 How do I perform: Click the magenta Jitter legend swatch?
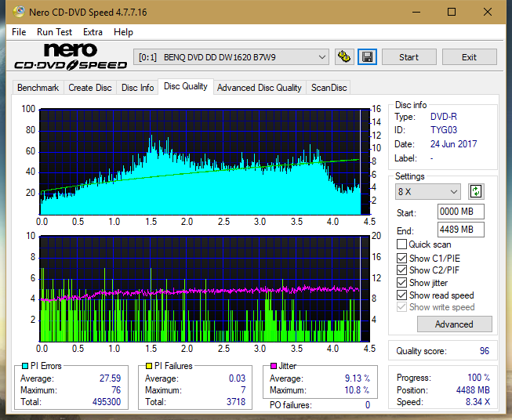(x=274, y=366)
